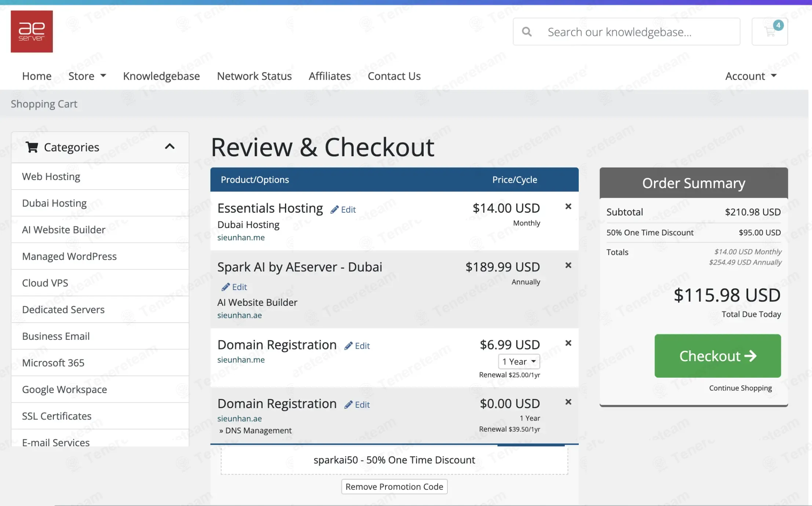The image size is (812, 506).
Task: Select Business Email category
Action: coord(100,336)
